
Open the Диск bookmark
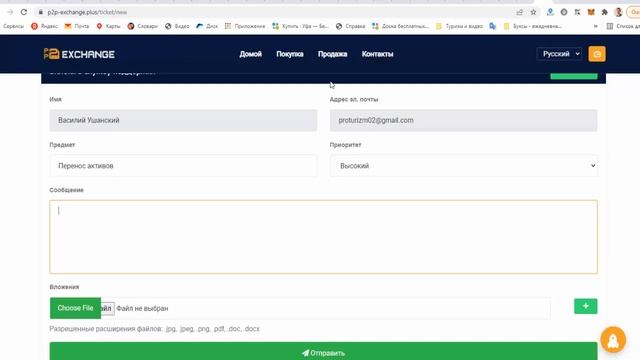coord(207,26)
